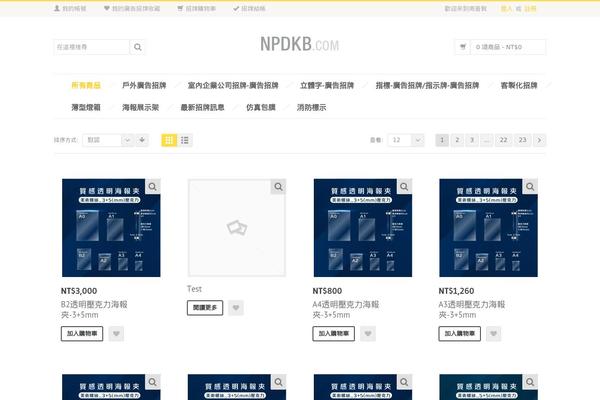Screen dimensions: 600x400
Task: Open the sort-by dropdown
Action: click(x=108, y=140)
